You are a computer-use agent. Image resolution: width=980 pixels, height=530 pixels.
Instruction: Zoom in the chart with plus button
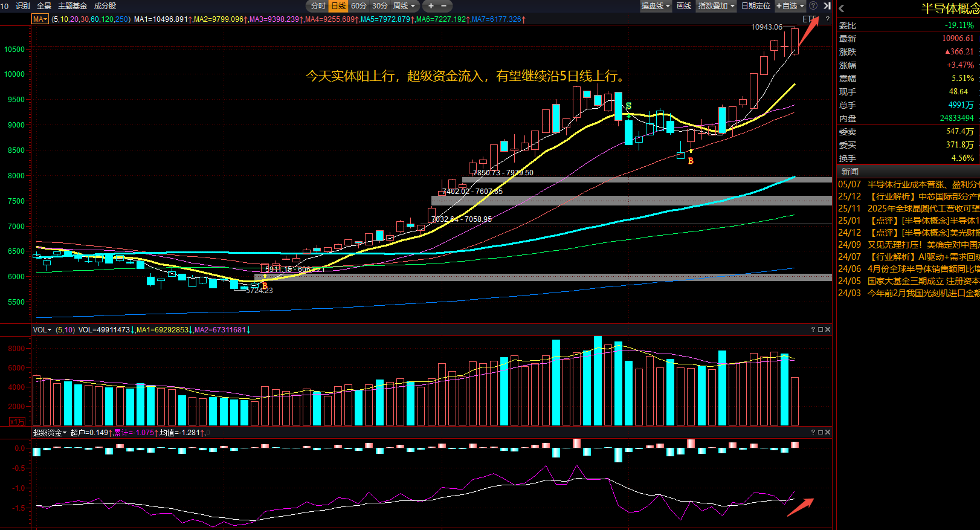(x=431, y=5)
